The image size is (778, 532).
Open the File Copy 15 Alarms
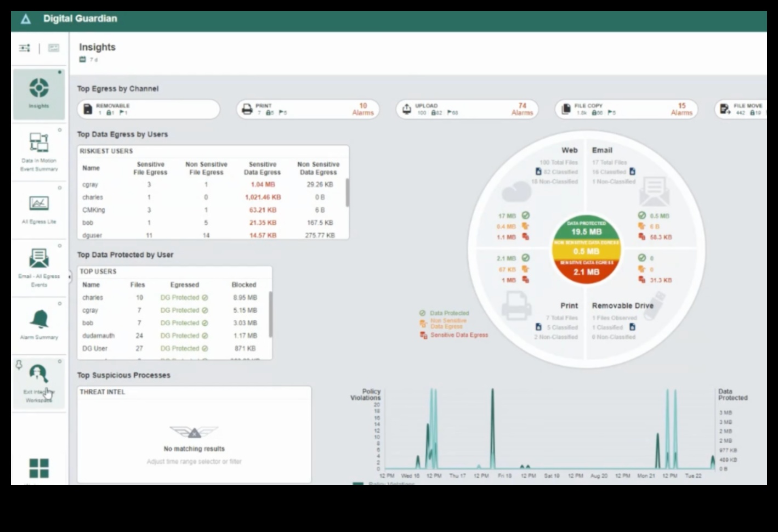(682, 109)
